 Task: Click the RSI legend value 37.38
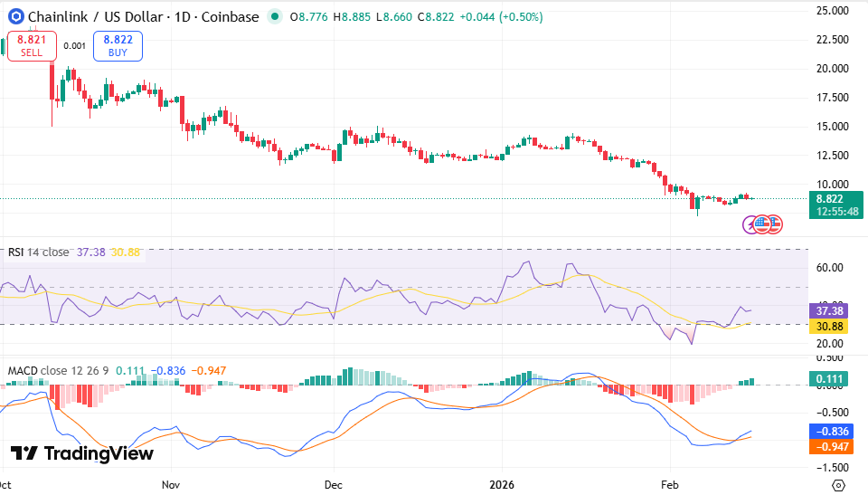[90, 252]
